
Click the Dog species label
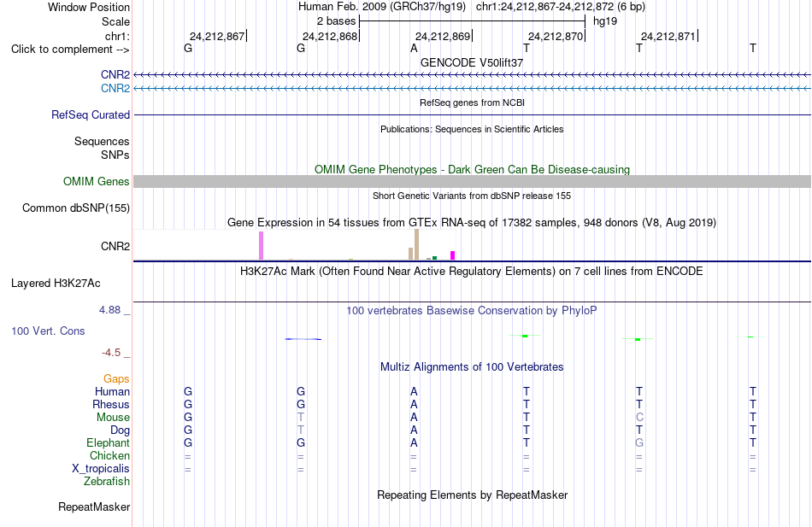point(121,430)
